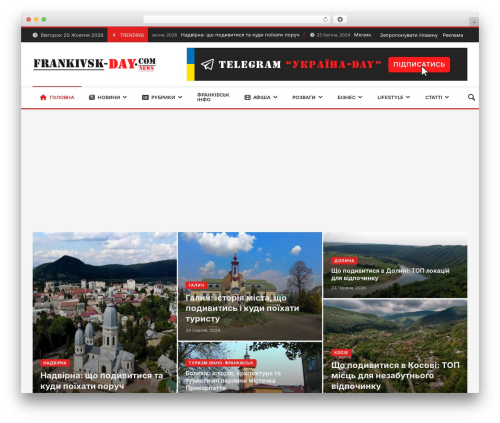Image resolution: width=500 pixels, height=423 pixels.
Task: Open the Запропонувати Новину link
Action: coord(408,35)
